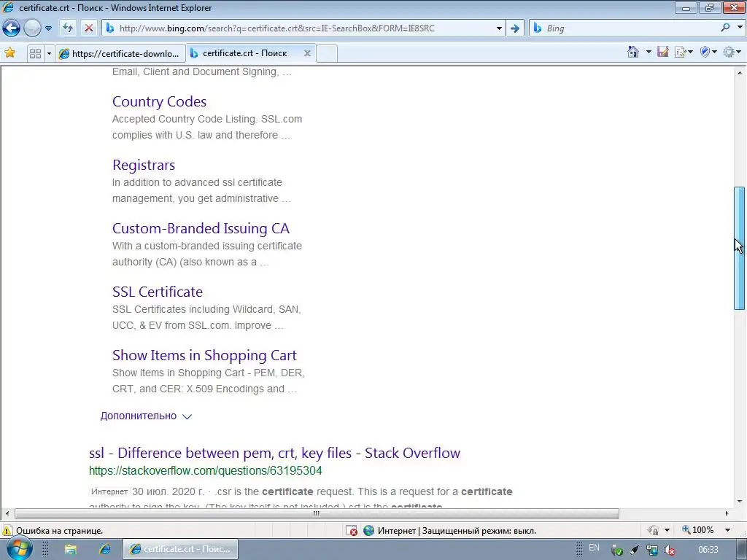Click the stackoverflow.com/questions/63195304 URL
This screenshot has width=747, height=560.
205,471
